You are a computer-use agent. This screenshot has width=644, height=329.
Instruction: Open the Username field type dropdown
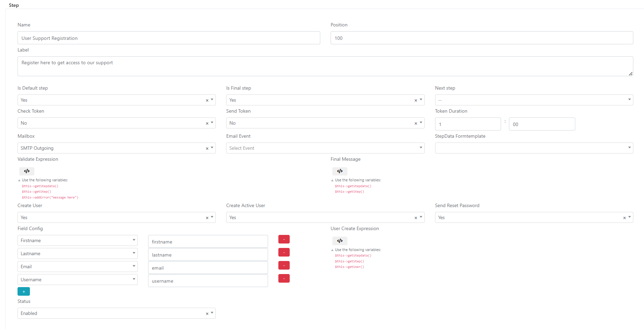[78, 280]
